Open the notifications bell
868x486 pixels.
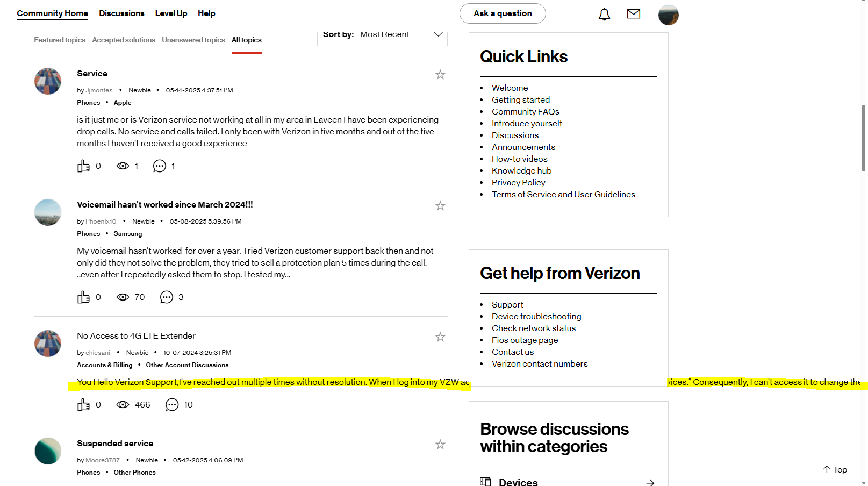click(x=604, y=14)
